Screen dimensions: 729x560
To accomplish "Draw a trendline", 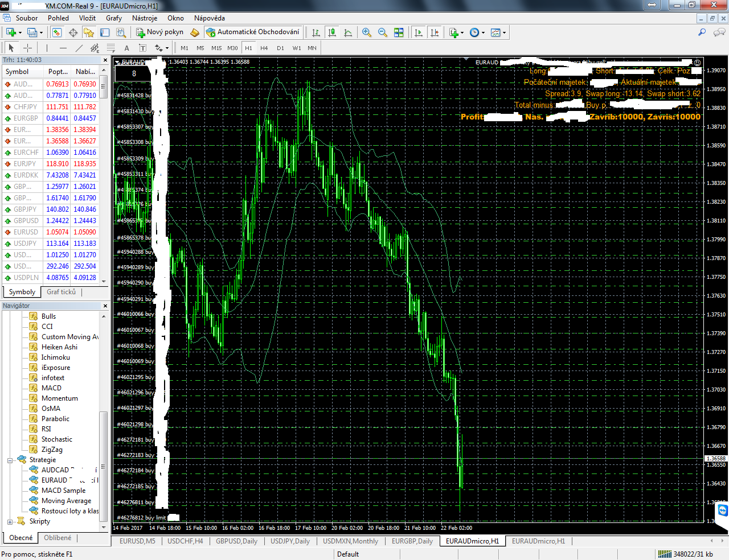I will click(x=79, y=48).
